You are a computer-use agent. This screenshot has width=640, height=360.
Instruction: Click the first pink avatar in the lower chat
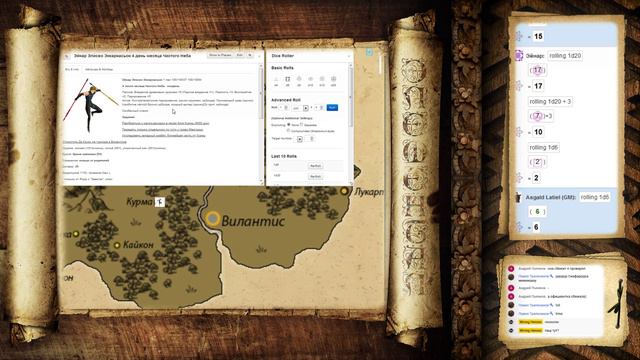[x=511, y=269]
